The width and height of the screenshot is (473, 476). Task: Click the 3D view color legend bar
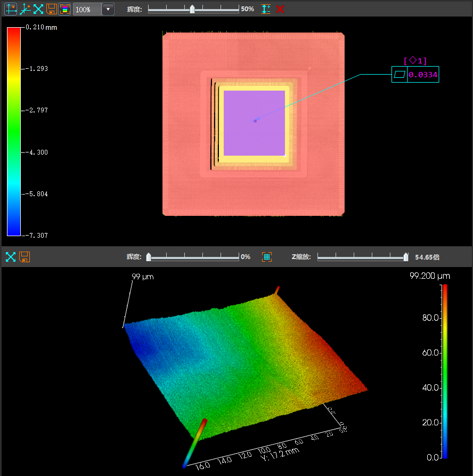pos(445,371)
